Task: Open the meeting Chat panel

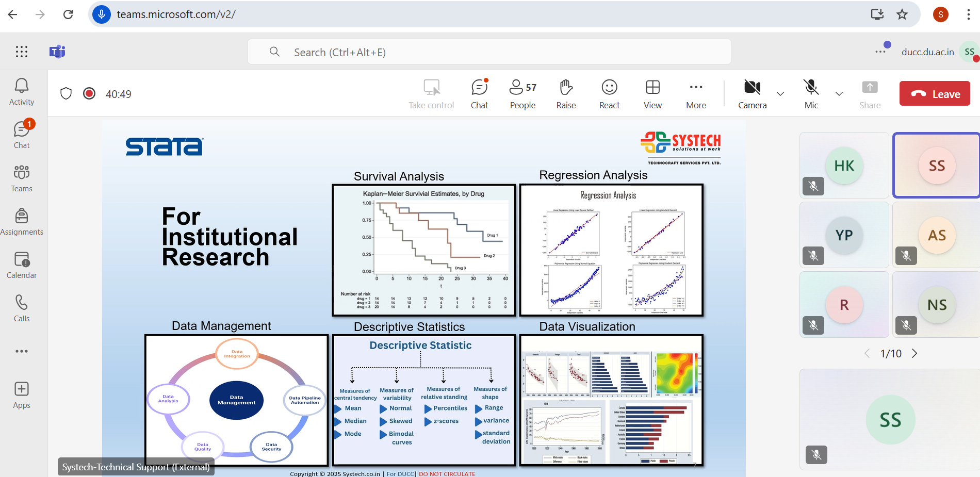Action: (x=479, y=94)
